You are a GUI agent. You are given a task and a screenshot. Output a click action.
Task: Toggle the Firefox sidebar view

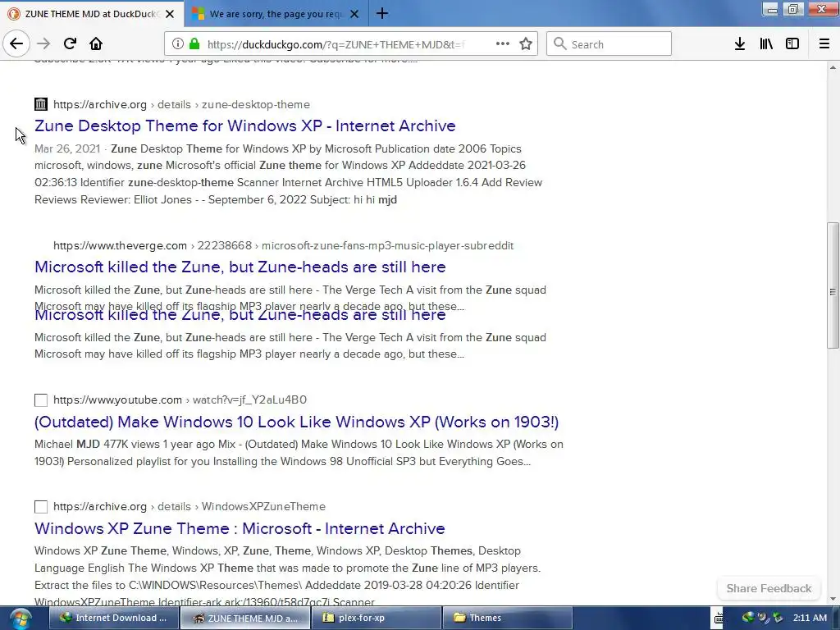pyautogui.click(x=792, y=44)
